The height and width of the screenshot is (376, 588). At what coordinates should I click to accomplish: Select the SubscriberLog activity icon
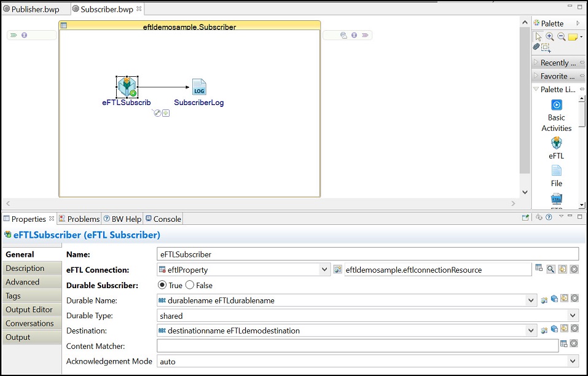pyautogui.click(x=199, y=87)
